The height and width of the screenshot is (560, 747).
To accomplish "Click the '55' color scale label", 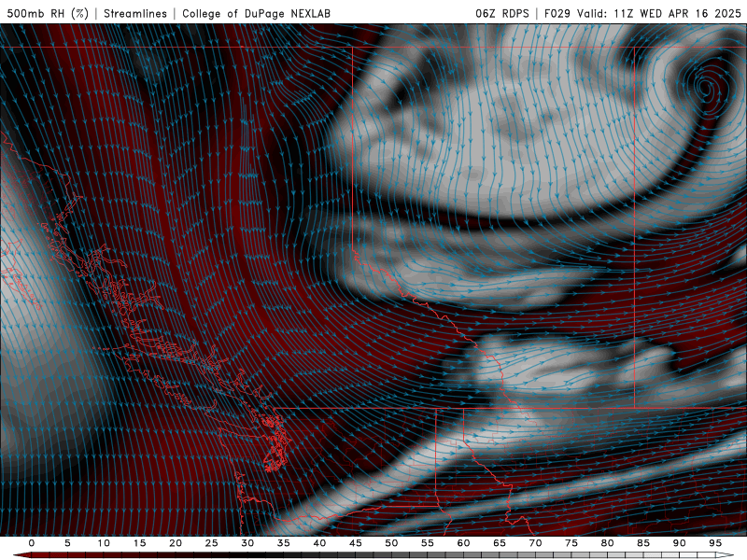I will [x=428, y=543].
